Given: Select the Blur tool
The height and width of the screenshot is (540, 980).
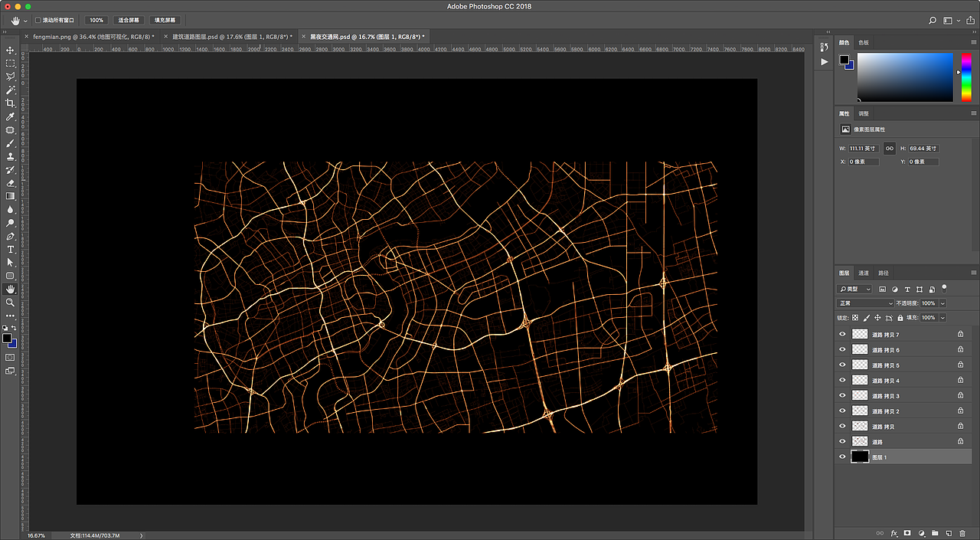Looking at the screenshot, I should tap(11, 209).
